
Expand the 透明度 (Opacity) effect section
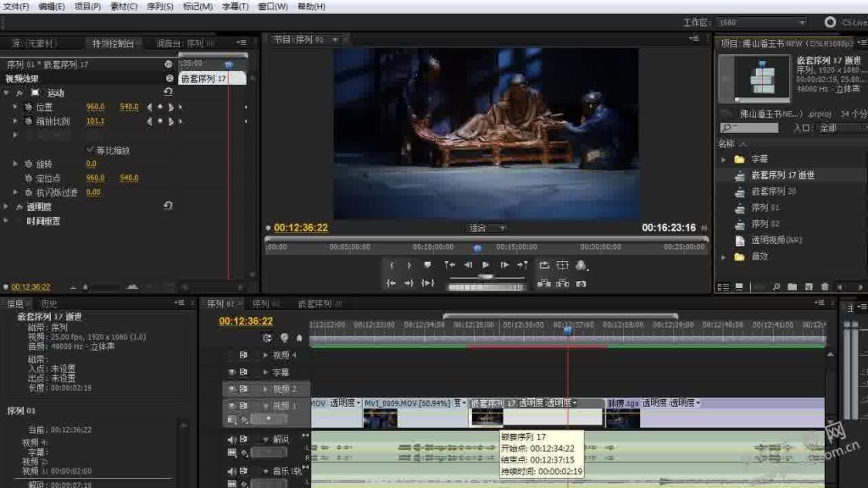point(7,207)
